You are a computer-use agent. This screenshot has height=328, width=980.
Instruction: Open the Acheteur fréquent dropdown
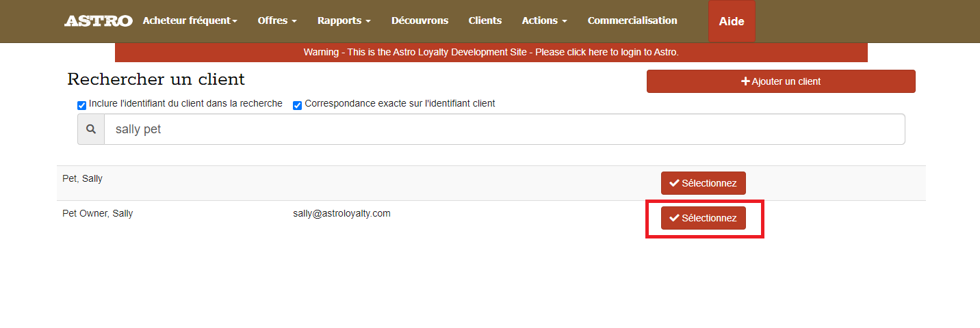[190, 20]
